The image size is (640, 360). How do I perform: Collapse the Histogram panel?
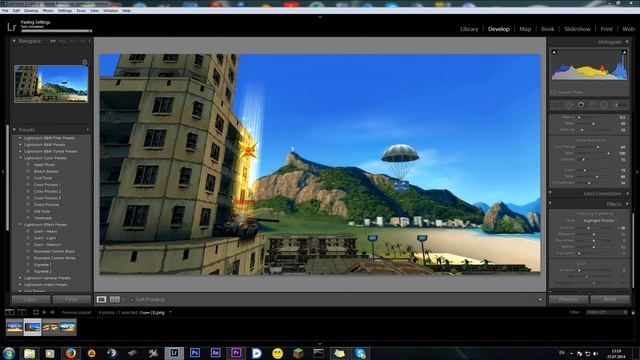click(x=627, y=42)
